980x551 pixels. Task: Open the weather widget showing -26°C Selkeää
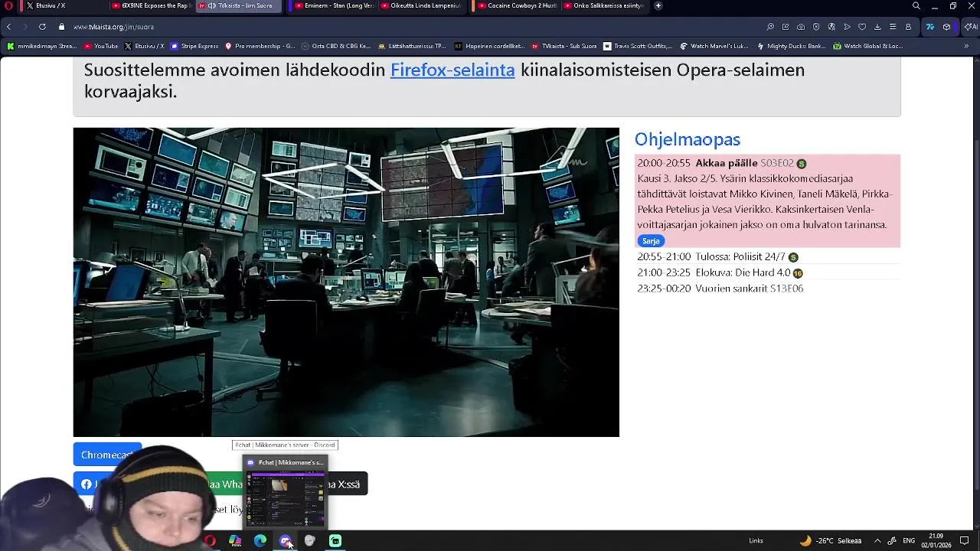(x=831, y=541)
